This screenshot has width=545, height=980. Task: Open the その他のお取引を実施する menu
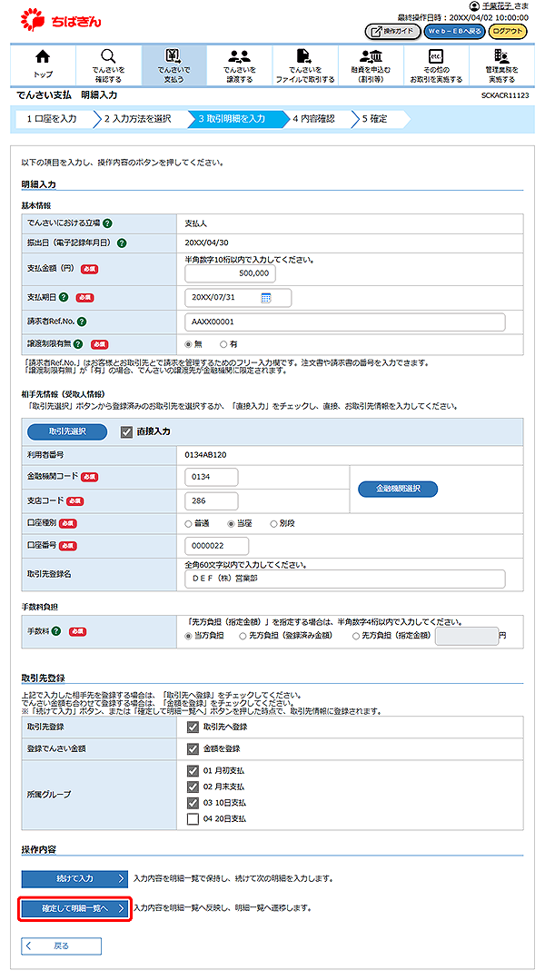(435, 58)
